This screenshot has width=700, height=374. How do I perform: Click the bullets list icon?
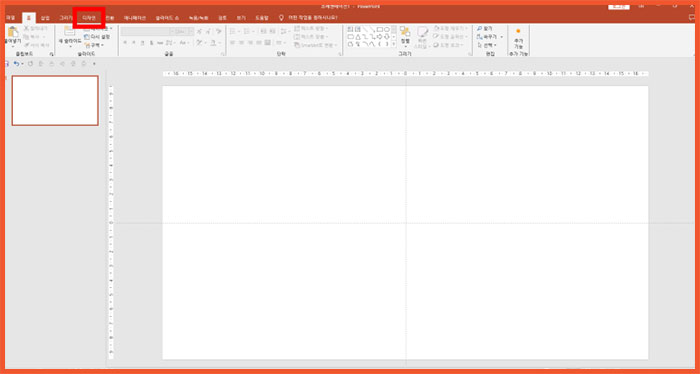click(233, 31)
